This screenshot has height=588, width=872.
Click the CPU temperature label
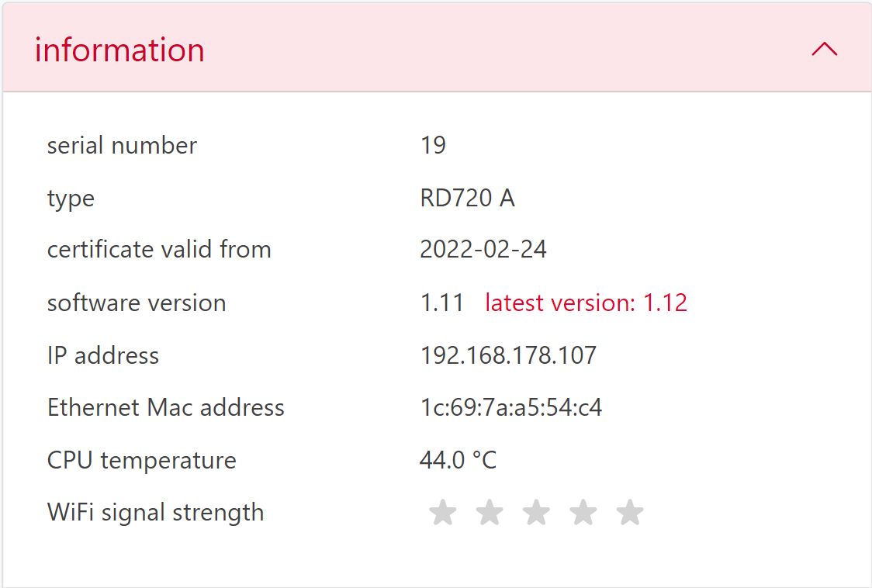(x=141, y=460)
